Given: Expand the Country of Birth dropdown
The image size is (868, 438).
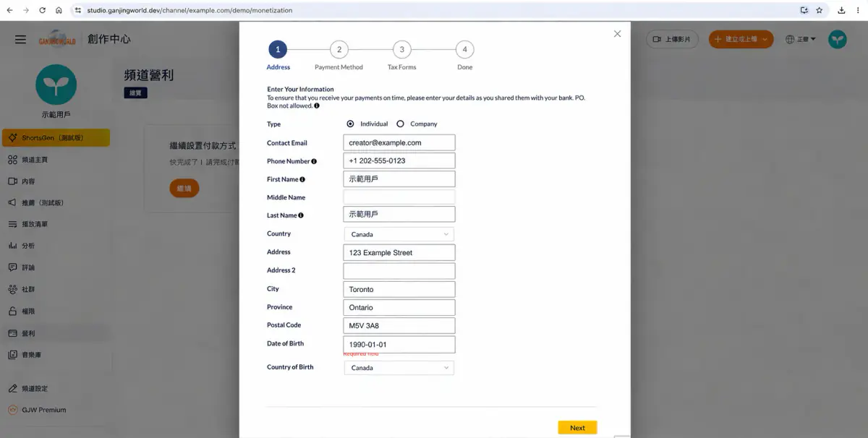Looking at the screenshot, I should [x=399, y=368].
